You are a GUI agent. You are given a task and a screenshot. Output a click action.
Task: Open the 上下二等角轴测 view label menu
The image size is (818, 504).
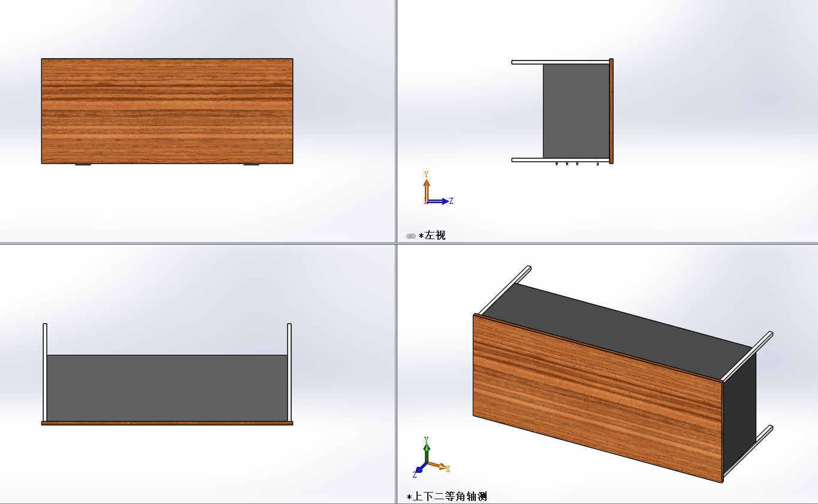point(449,497)
